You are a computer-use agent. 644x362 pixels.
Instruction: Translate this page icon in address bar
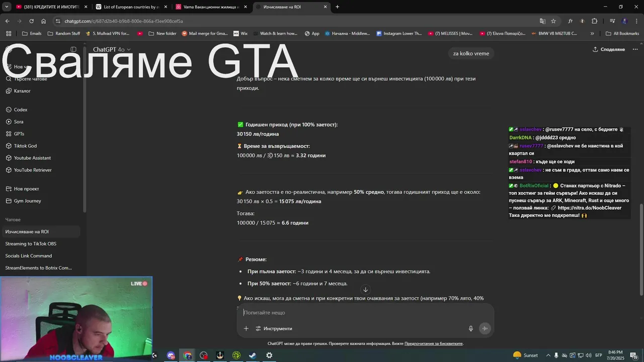click(x=542, y=21)
